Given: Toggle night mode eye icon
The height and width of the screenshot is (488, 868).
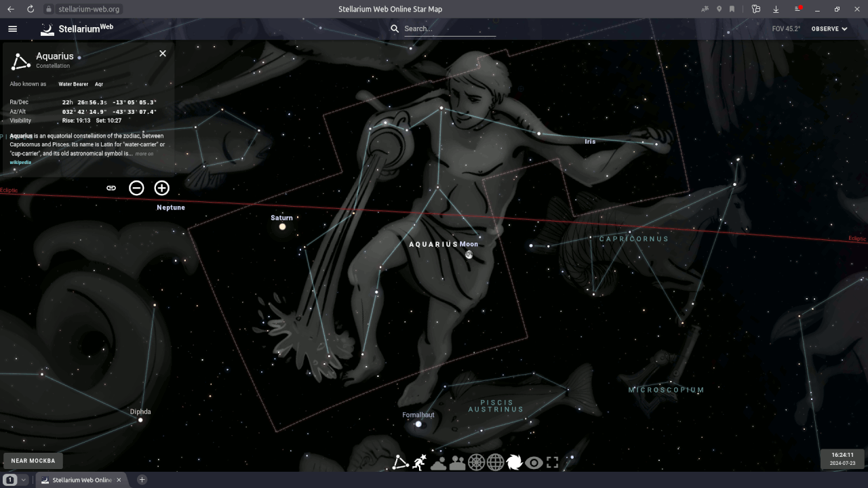Looking at the screenshot, I should [x=534, y=463].
